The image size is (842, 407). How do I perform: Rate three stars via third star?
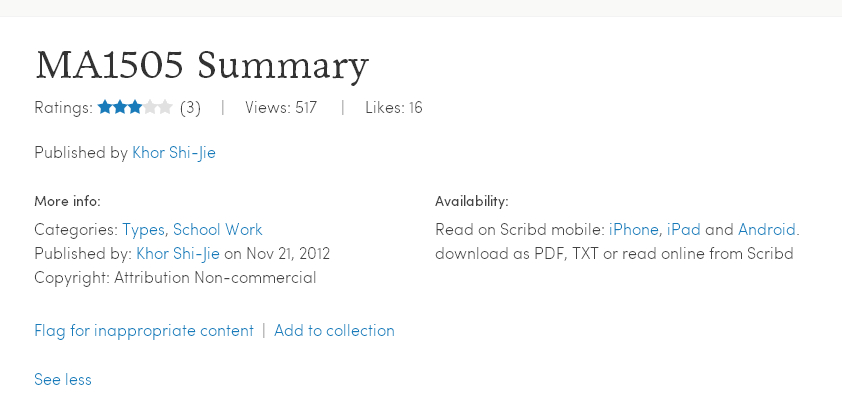[135, 107]
